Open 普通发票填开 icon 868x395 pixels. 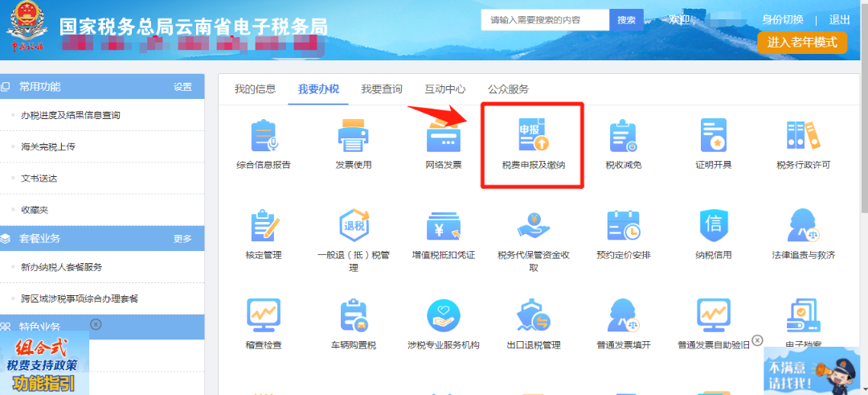(x=624, y=316)
